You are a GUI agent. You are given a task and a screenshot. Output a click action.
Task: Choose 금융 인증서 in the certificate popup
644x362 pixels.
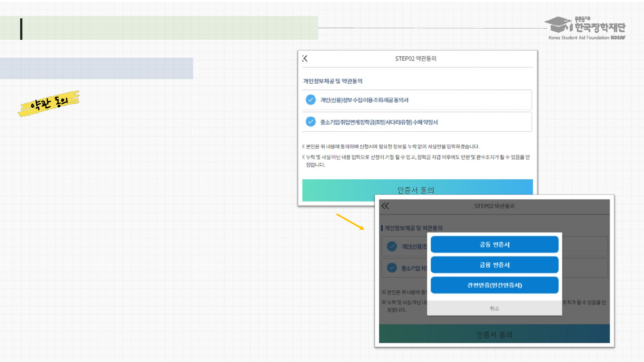494,265
